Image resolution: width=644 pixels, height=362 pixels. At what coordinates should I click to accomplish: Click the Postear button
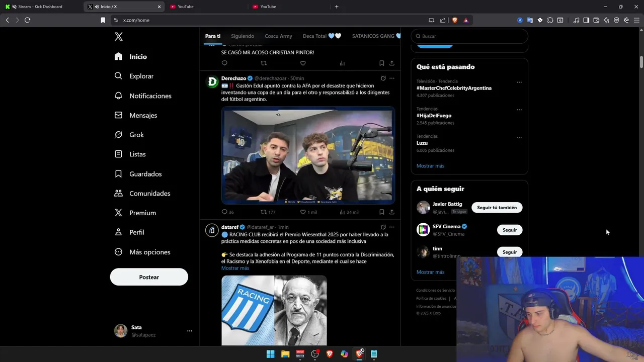(x=149, y=277)
